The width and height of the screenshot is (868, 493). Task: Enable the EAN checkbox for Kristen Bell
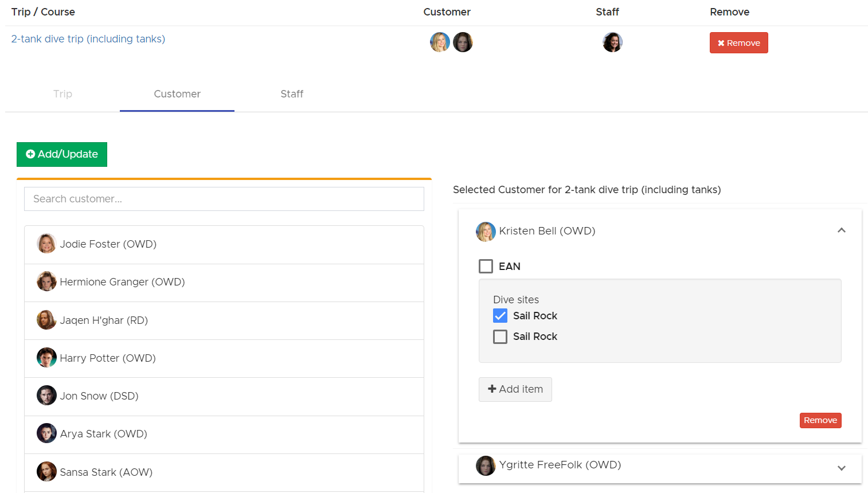coord(486,266)
